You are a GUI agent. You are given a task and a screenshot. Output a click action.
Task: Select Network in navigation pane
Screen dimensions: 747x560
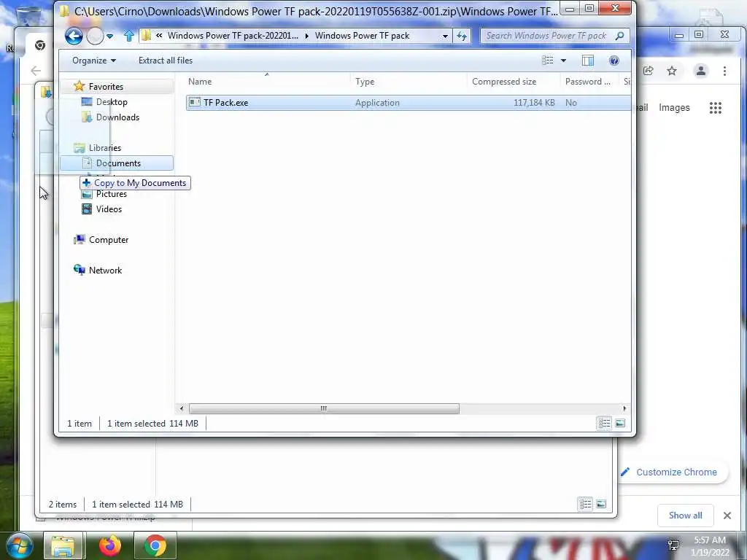click(x=105, y=270)
